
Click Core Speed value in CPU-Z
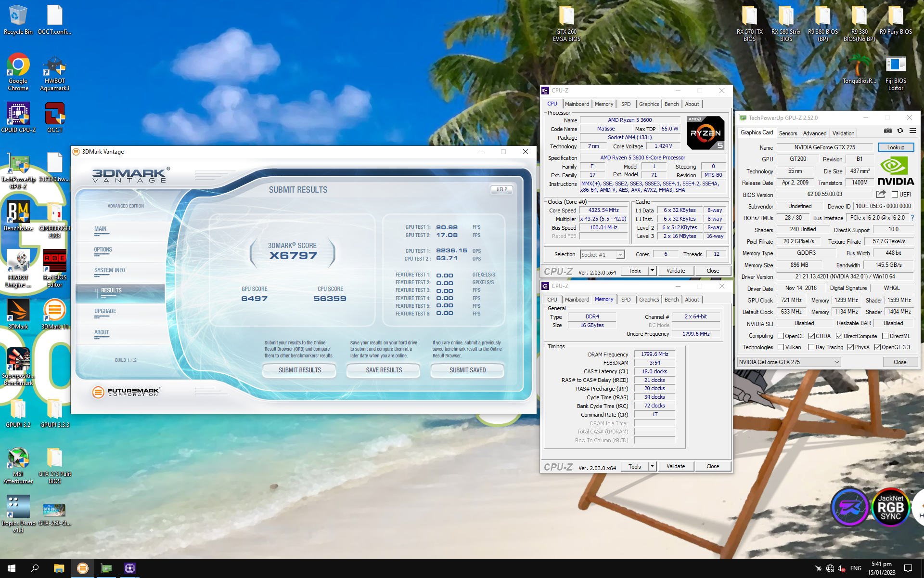pyautogui.click(x=603, y=210)
